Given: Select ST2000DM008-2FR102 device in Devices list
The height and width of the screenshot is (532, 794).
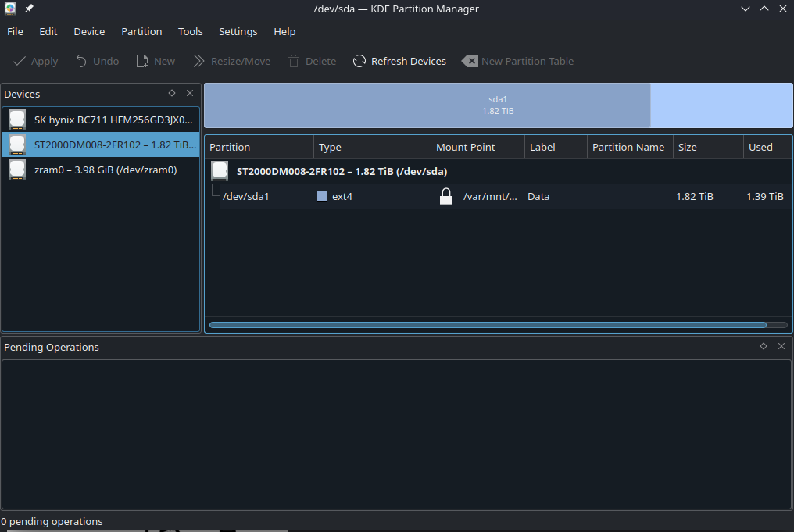Looking at the screenshot, I should (x=101, y=145).
